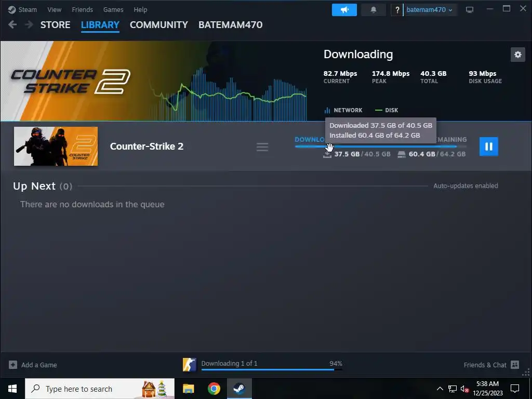532x399 pixels.
Task: Open the Windows Start menu
Action: tap(12, 389)
